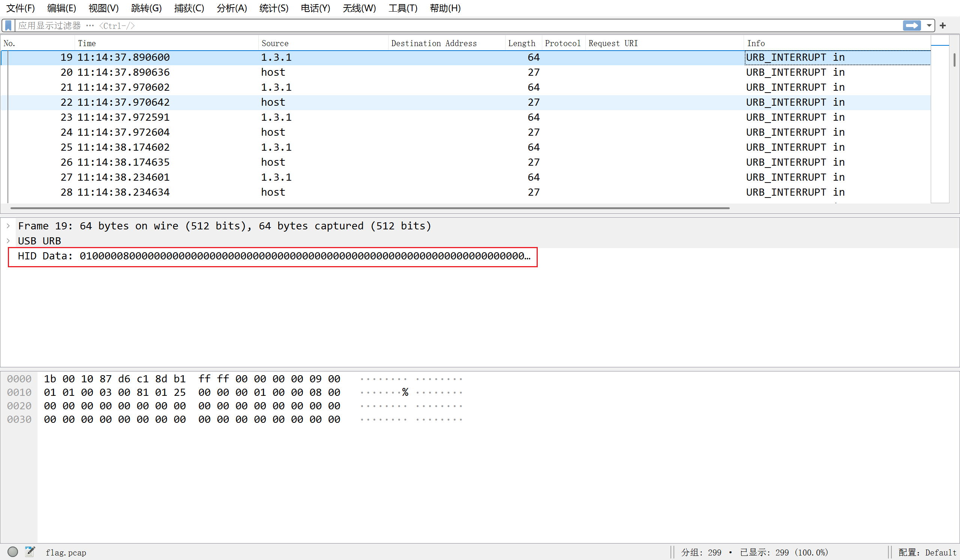Open capture file properties notepad icon
Image resolution: width=960 pixels, height=560 pixels.
pyautogui.click(x=30, y=552)
